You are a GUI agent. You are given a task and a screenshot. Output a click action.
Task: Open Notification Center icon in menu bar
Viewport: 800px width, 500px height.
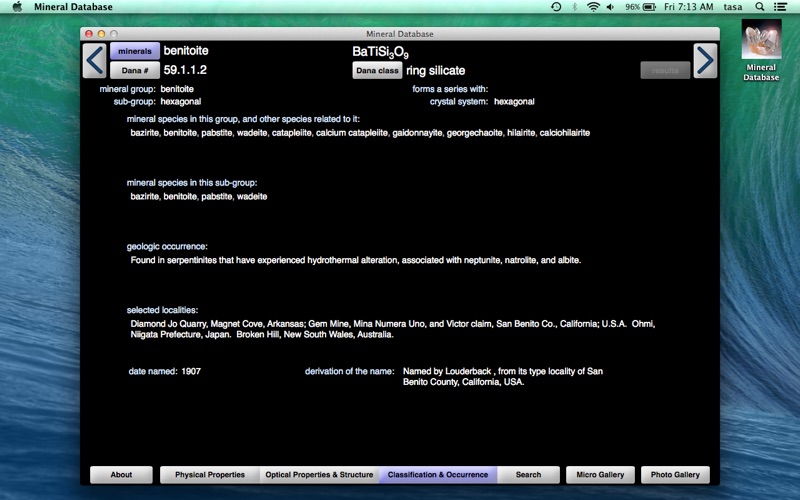click(780, 7)
